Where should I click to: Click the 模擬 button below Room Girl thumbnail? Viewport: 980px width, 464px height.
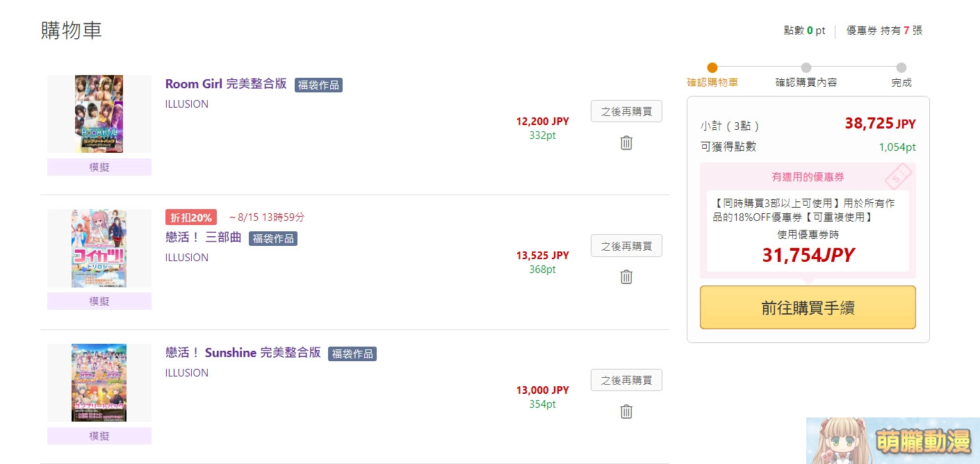coord(99,167)
